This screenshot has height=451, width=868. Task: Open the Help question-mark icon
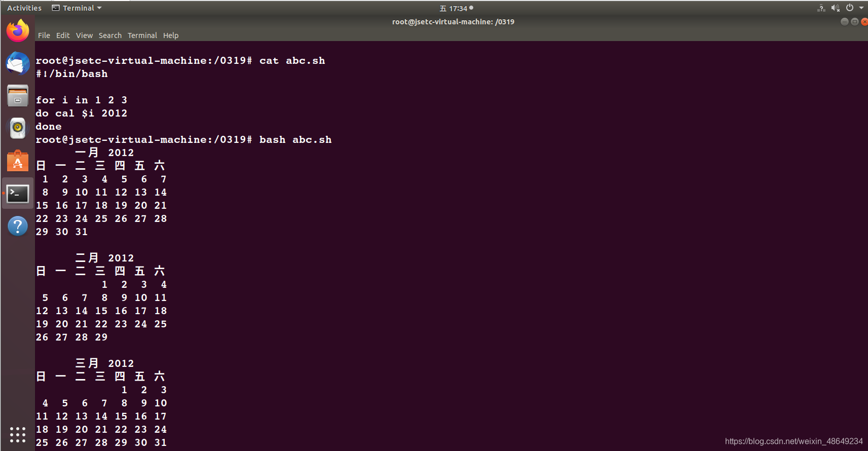pyautogui.click(x=18, y=226)
